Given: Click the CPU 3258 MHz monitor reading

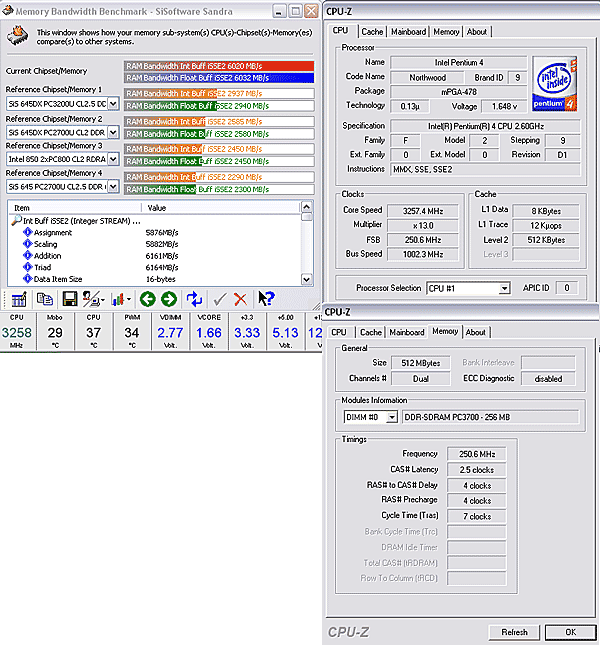Looking at the screenshot, I should (17, 331).
